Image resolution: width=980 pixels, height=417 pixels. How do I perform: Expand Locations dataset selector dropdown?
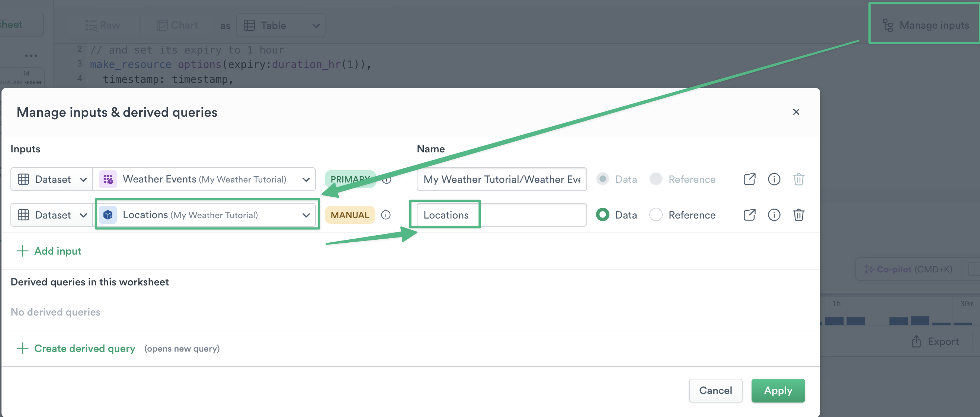pos(306,215)
